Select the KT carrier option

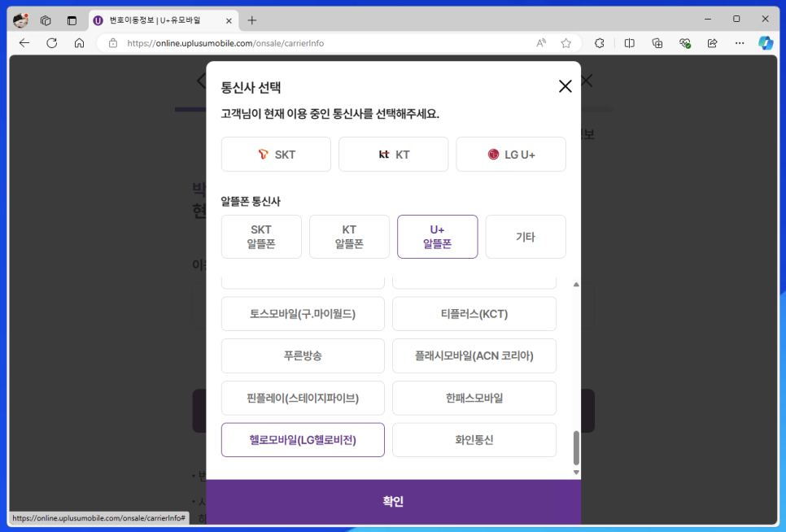click(394, 155)
